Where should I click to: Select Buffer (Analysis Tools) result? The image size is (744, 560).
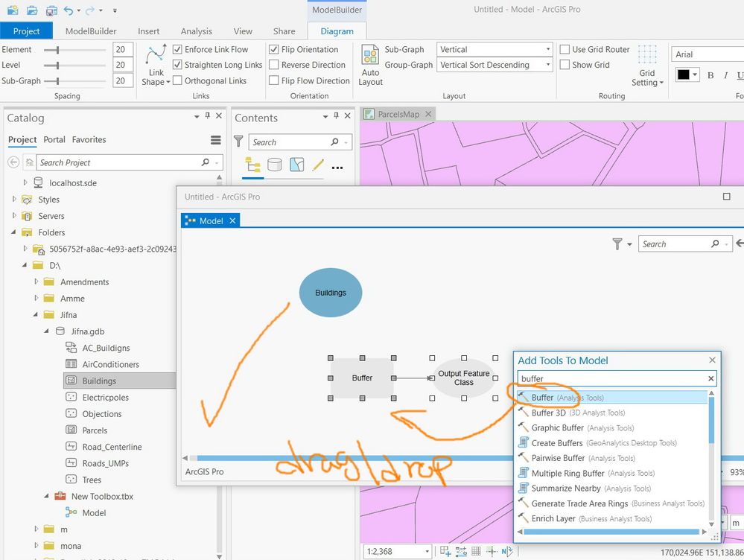pyautogui.click(x=612, y=397)
